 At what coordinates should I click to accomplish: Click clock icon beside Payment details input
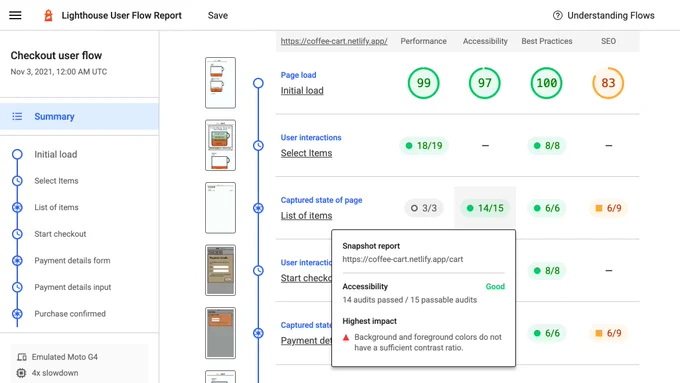click(x=17, y=287)
